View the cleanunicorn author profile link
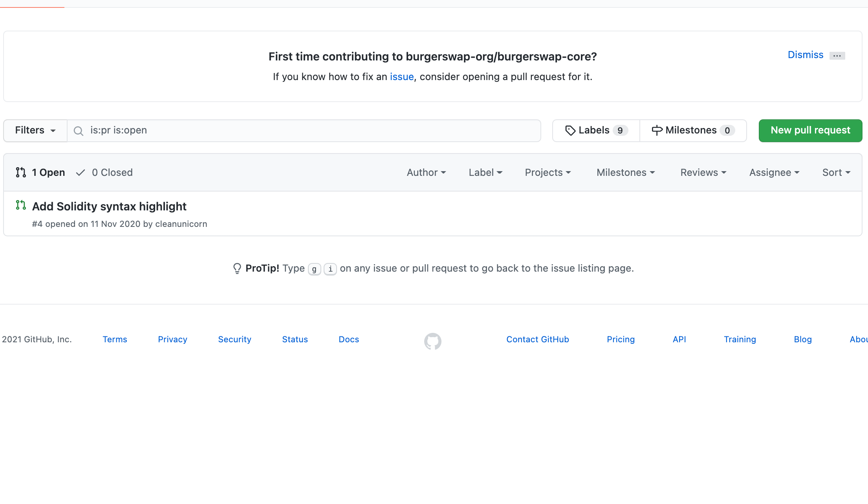The height and width of the screenshot is (504, 868). click(181, 224)
